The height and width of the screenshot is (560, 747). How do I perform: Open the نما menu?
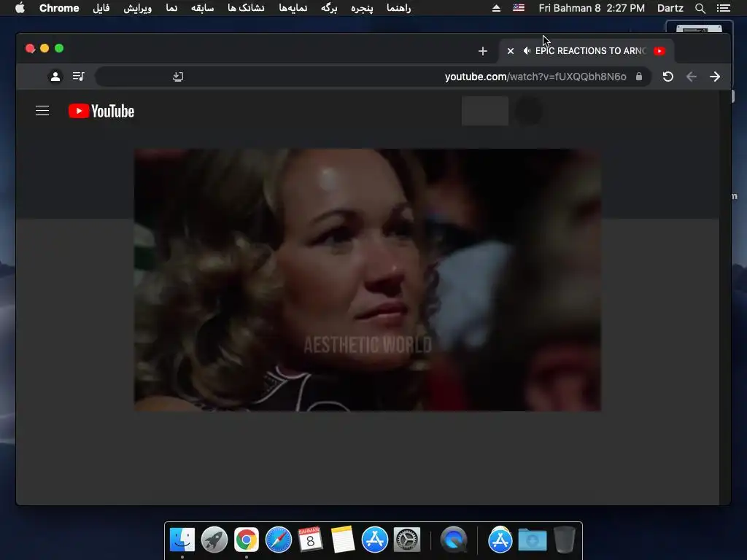tap(171, 8)
